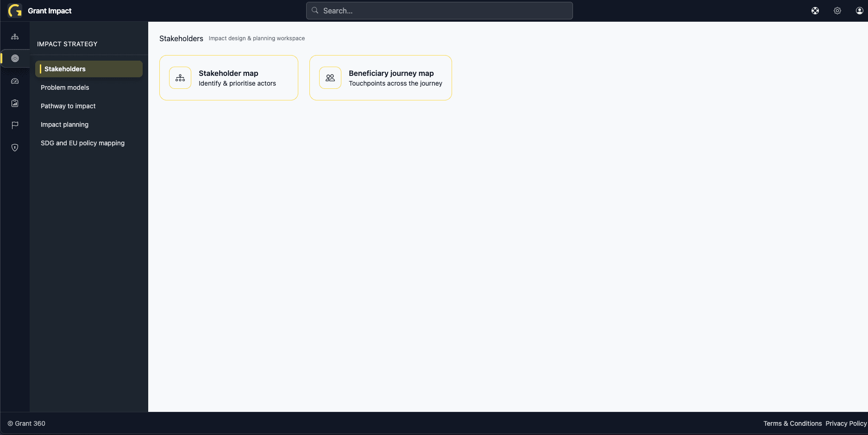Viewport: 868px width, 435px height.
Task: Open the flag icon in the left rail
Action: (15, 125)
